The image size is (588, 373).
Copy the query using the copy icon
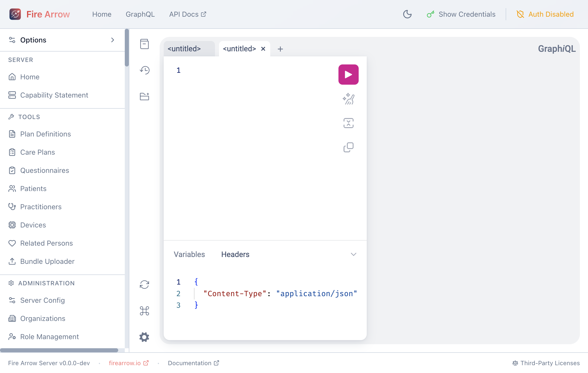pos(348,147)
